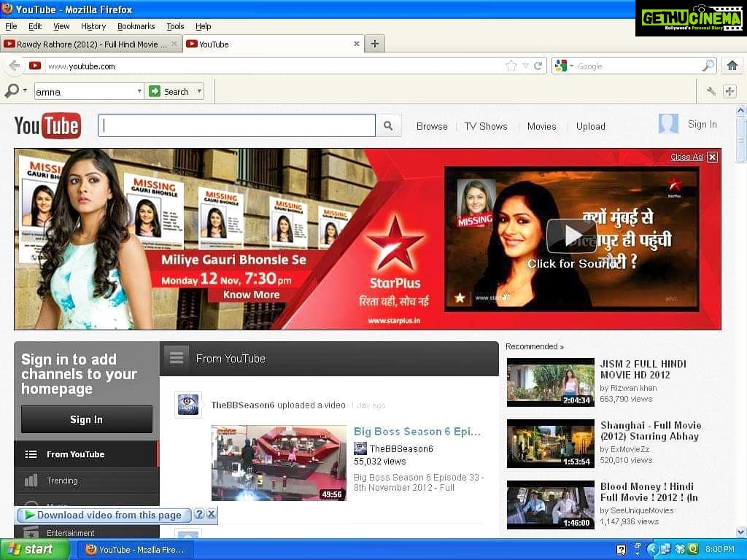Open Blood Money Hindi Full Movie thumbnail
The height and width of the screenshot is (560, 747).
[x=551, y=505]
